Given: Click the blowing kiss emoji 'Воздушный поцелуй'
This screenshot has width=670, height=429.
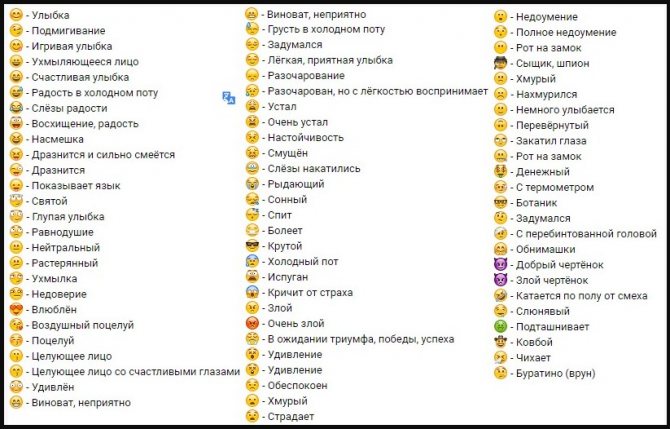Looking at the screenshot, I should (16, 325).
